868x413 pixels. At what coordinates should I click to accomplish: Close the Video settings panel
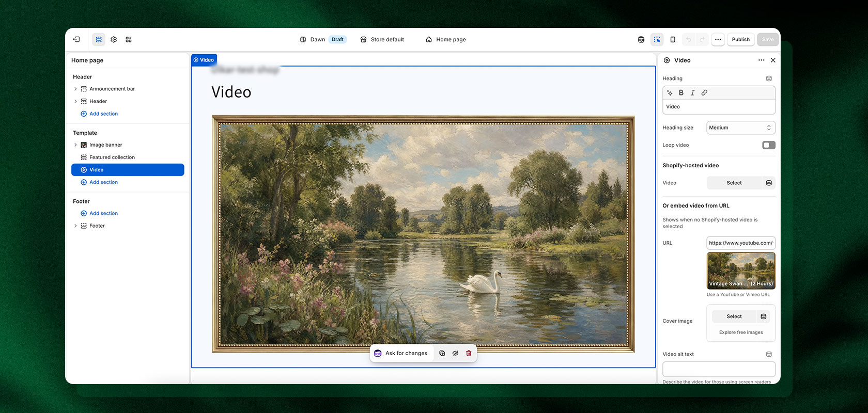click(x=773, y=60)
